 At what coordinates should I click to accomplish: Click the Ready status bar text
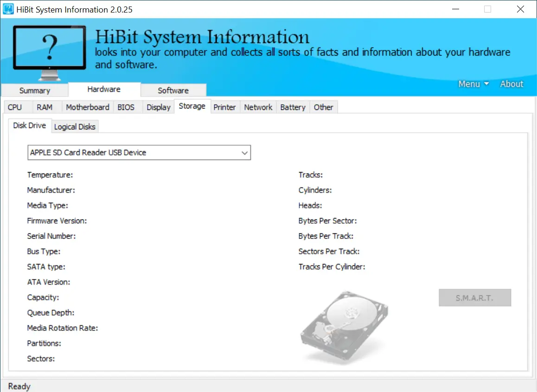[x=19, y=386]
